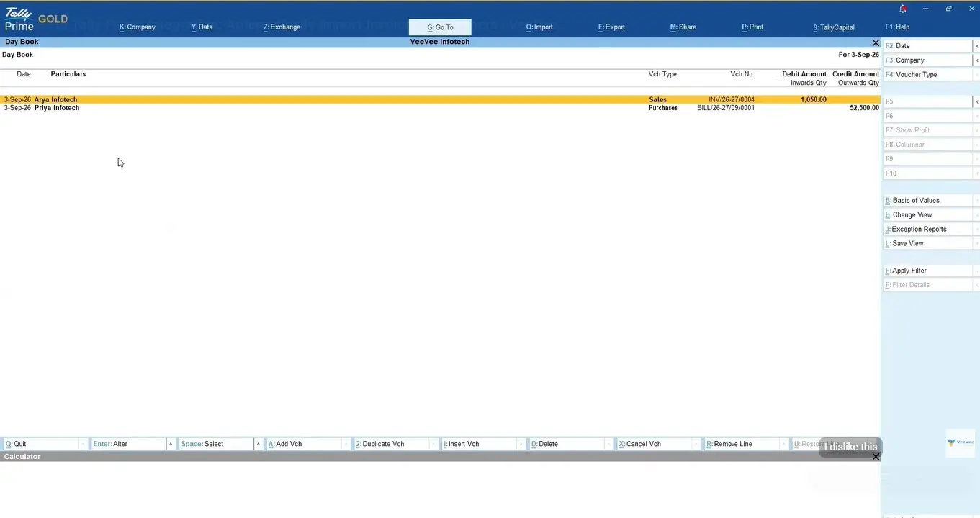The image size is (980, 518).
Task: Expand arrow next to Space: Select
Action: [259, 444]
